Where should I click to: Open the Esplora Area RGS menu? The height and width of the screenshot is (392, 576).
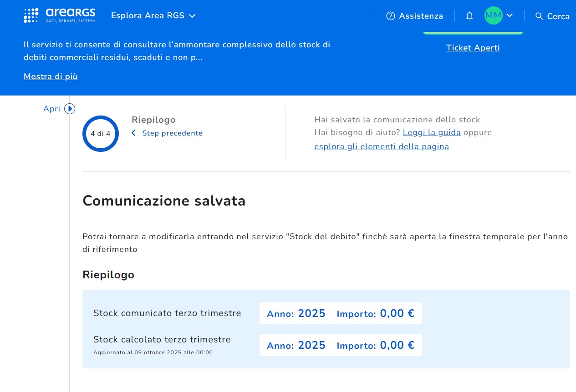tap(148, 15)
